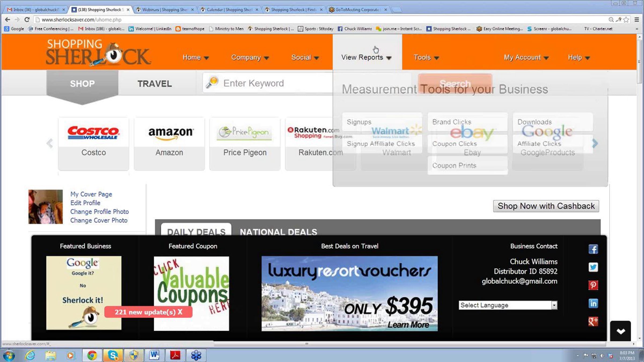Click Shop Now with Cashback button
Image resolution: width=644 pixels, height=362 pixels.
(546, 206)
